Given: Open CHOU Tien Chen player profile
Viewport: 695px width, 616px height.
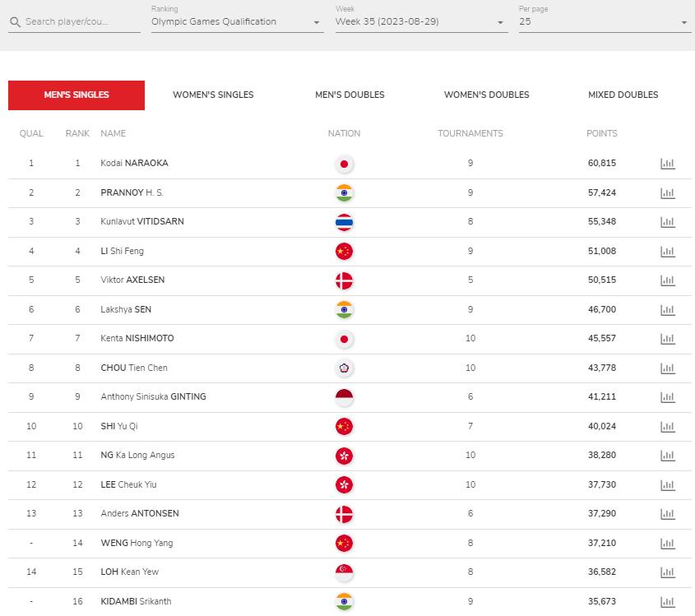Looking at the screenshot, I should coord(134,368).
